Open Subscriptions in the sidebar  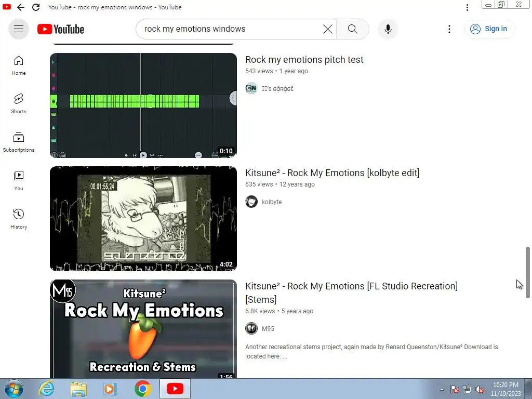19,142
